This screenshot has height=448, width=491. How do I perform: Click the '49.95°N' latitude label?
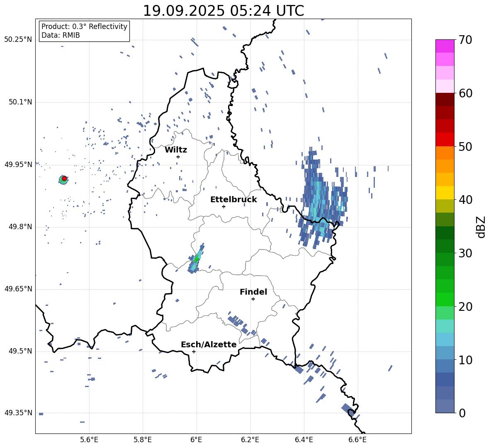(x=18, y=165)
